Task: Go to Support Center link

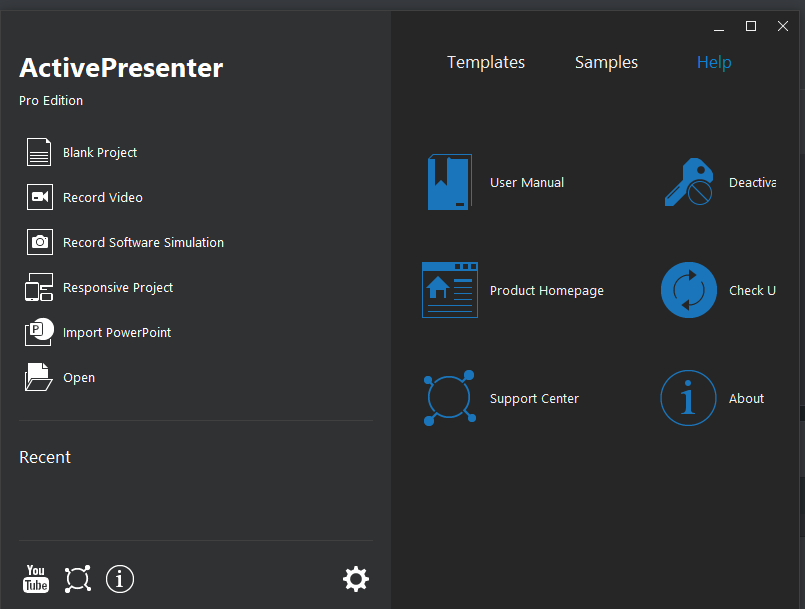Action: click(x=534, y=398)
